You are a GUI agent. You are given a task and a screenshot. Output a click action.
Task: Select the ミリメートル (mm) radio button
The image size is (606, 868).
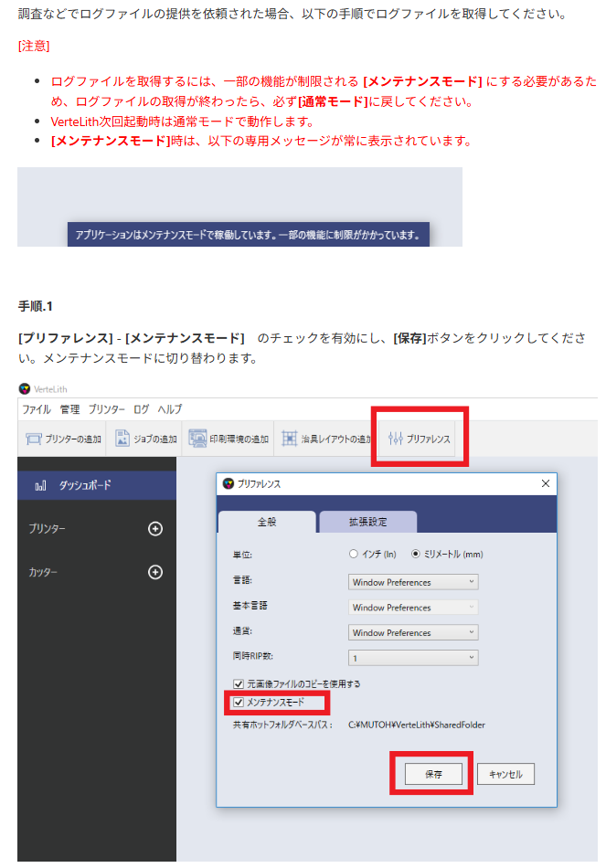(x=416, y=554)
